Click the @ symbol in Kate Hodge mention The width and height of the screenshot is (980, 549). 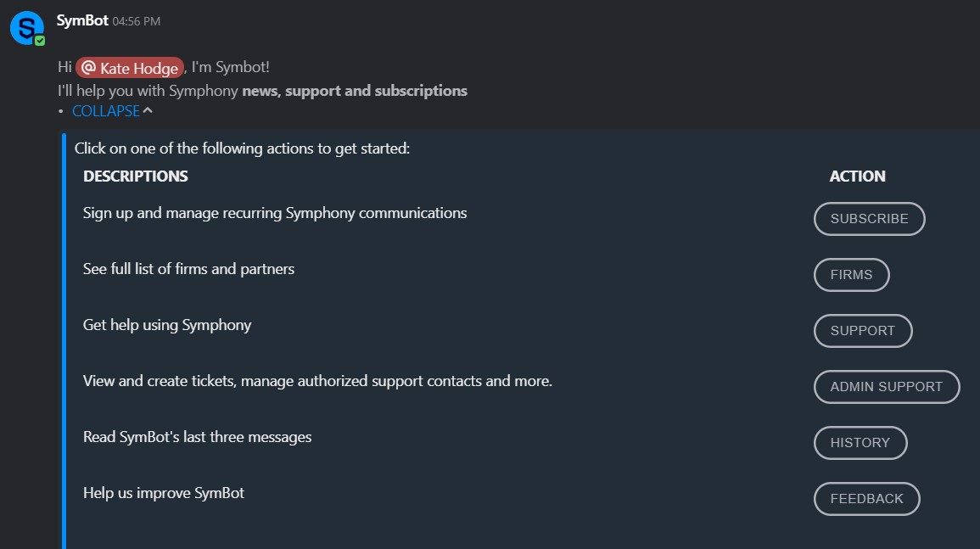coord(88,68)
